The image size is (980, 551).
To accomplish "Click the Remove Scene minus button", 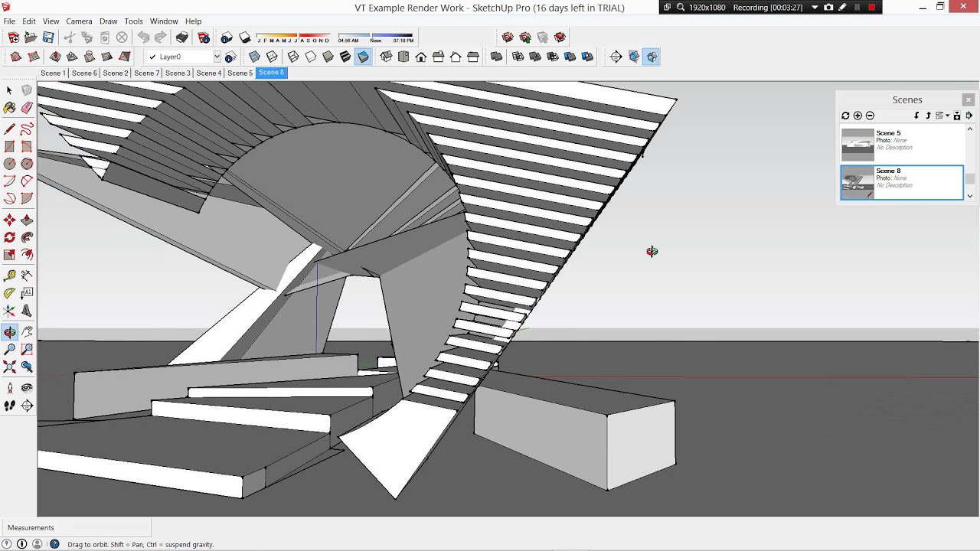I will coord(870,116).
